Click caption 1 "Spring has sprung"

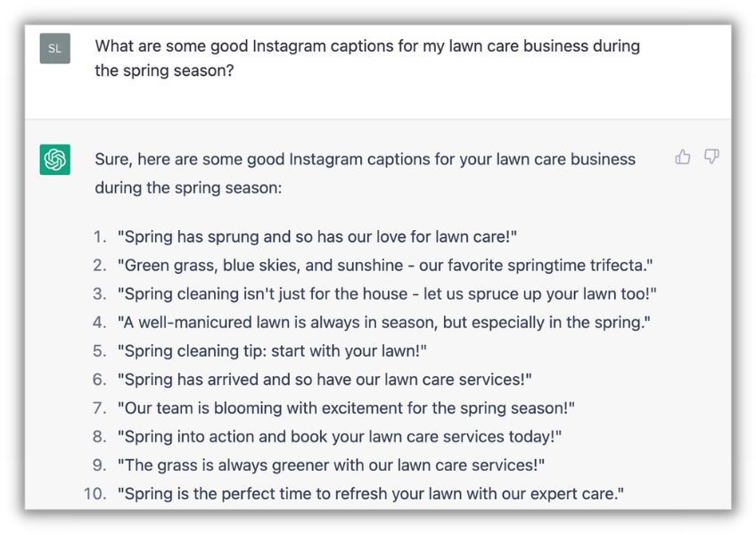[317, 237]
